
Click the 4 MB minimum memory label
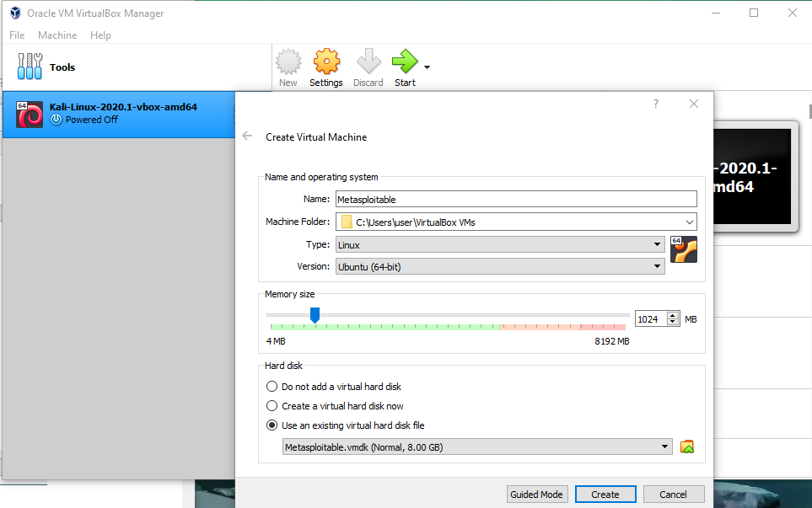276,341
